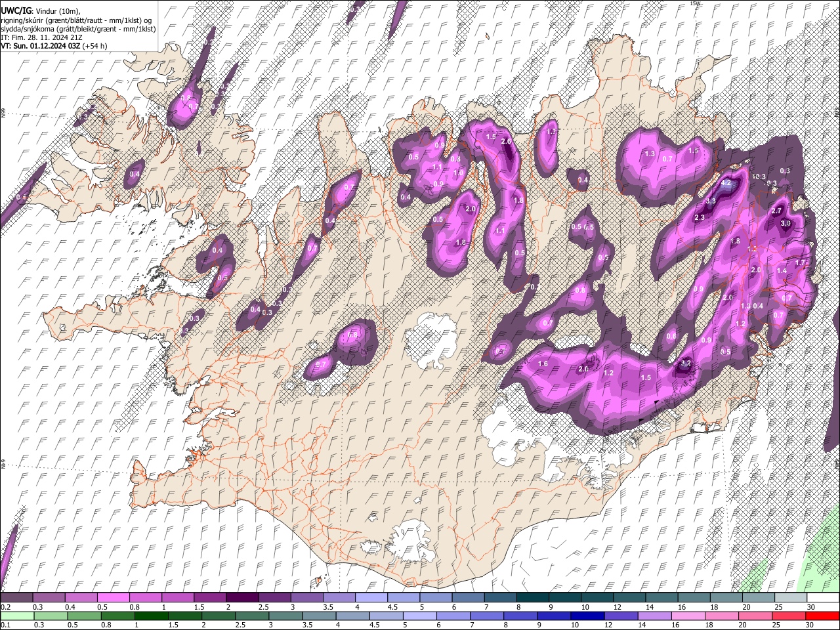840x630 pixels.
Task: Click the medium green rain swatch starting at 0.5
Action: tap(85, 616)
